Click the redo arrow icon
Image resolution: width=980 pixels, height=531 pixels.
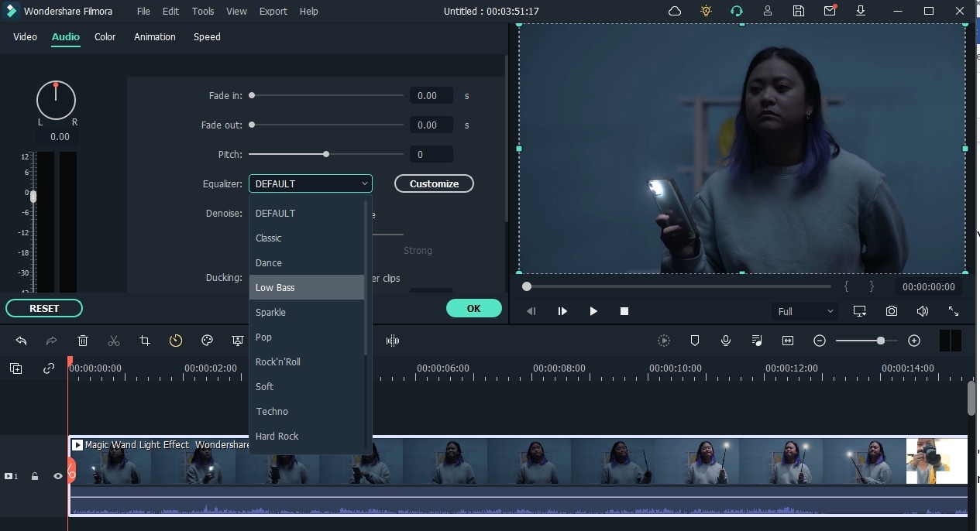pyautogui.click(x=52, y=341)
